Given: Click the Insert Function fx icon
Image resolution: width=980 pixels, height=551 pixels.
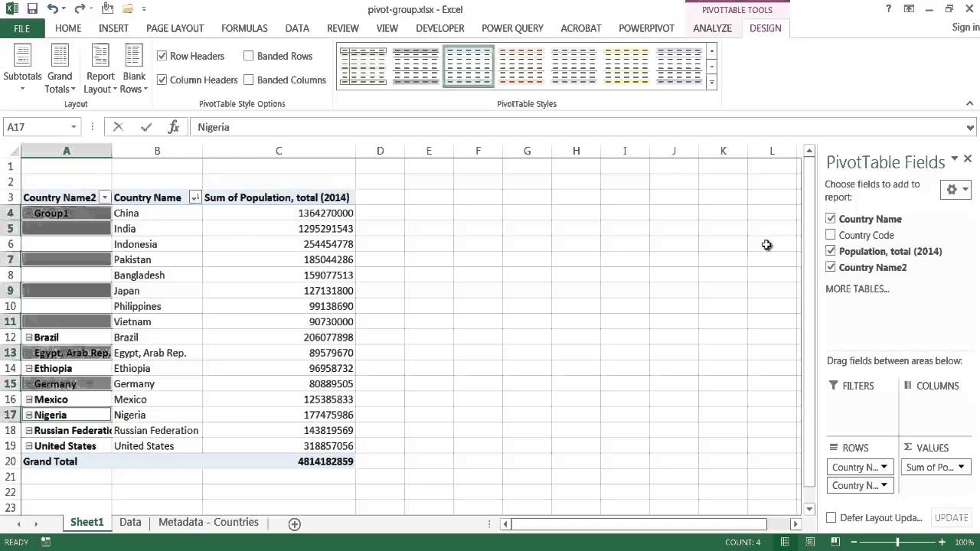Looking at the screenshot, I should (174, 127).
